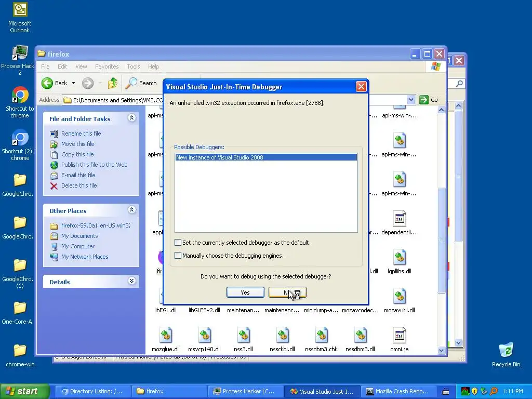Click Publish this file to the Web
532x399 pixels.
pos(95,165)
